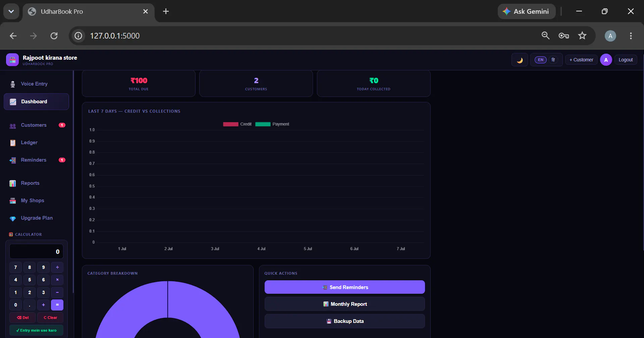Click calculator key 4

coord(15,280)
